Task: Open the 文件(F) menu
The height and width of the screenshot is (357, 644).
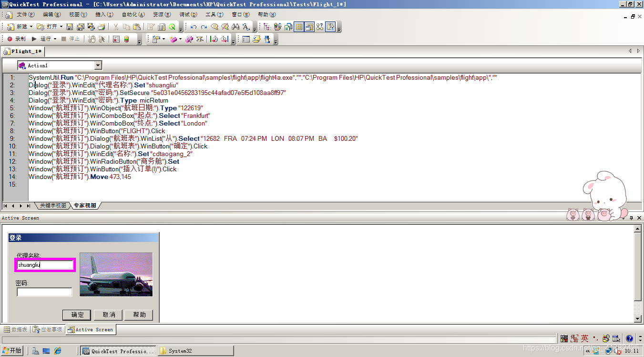Action: [x=25, y=15]
